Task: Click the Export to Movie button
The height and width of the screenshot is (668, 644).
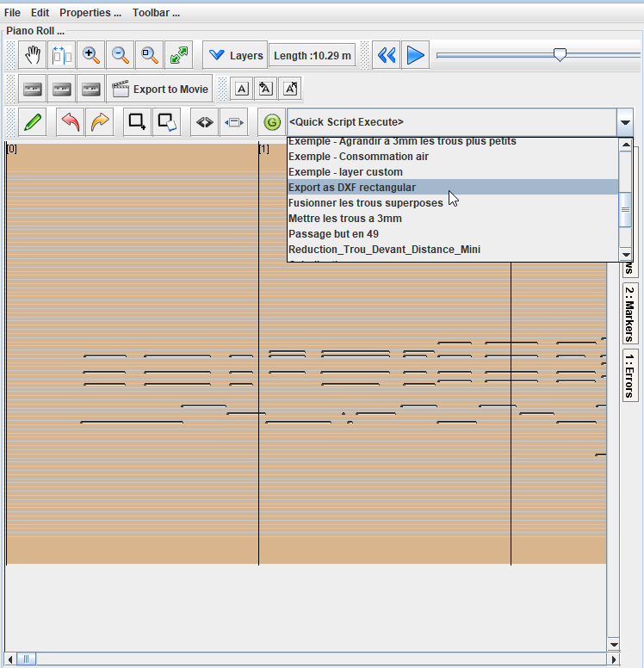Action: coord(160,89)
